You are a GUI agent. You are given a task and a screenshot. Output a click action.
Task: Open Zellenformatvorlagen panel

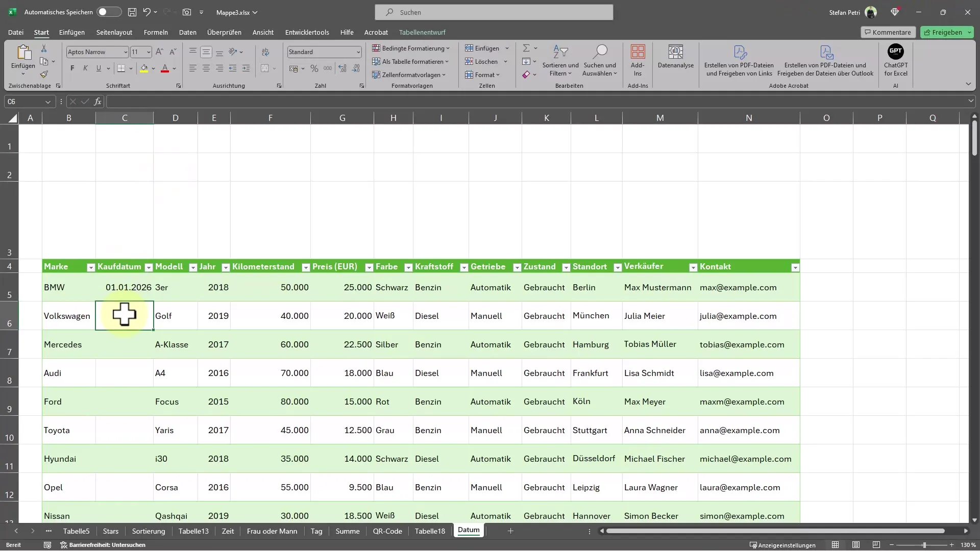click(410, 74)
